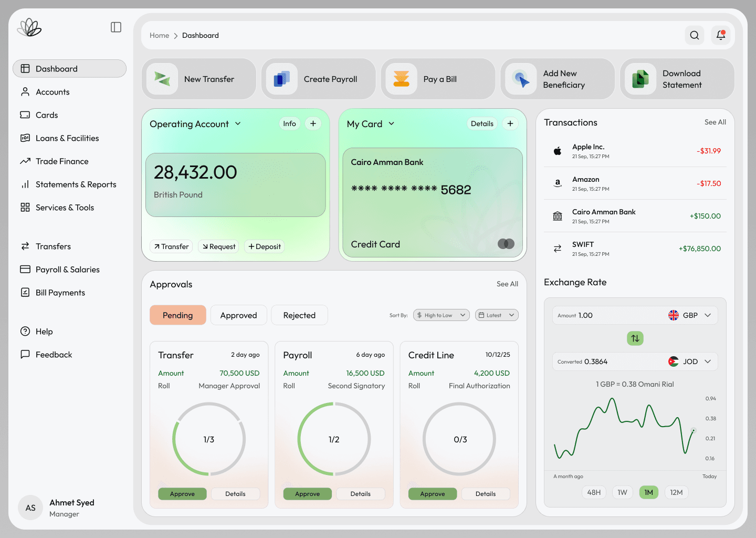Screen dimensions: 756x538
Task: Switch to the Approved tab
Action: (238, 315)
